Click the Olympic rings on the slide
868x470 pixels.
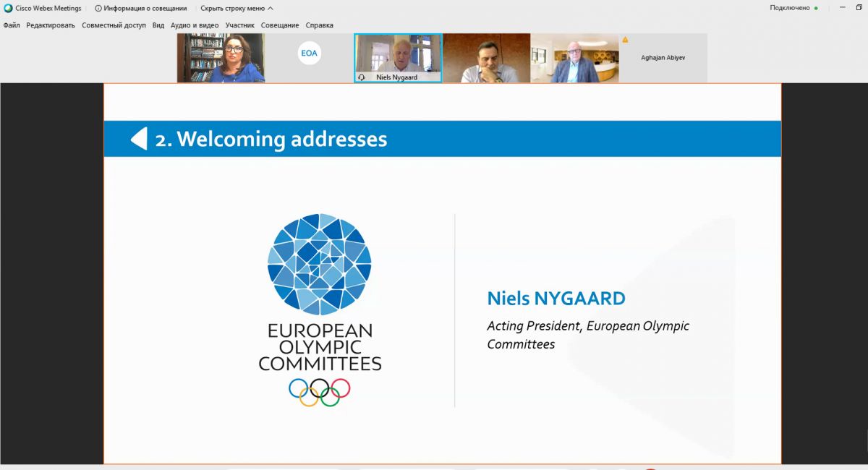pos(319,391)
